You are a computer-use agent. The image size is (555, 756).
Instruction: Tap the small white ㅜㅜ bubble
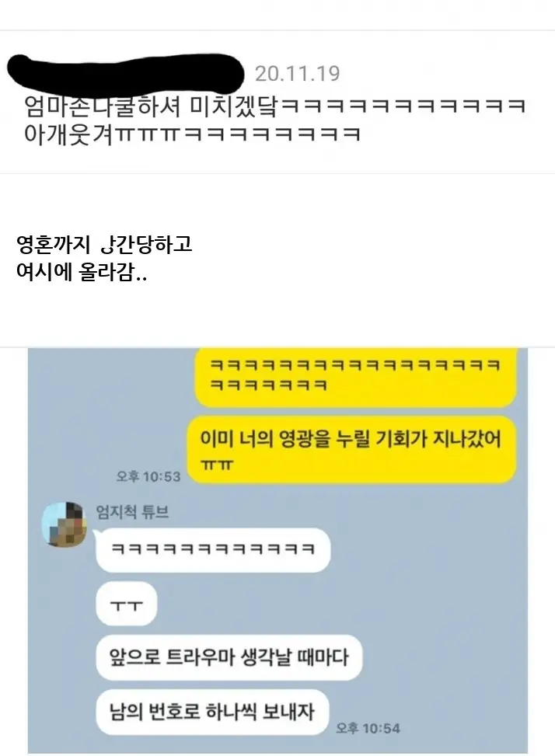(127, 604)
